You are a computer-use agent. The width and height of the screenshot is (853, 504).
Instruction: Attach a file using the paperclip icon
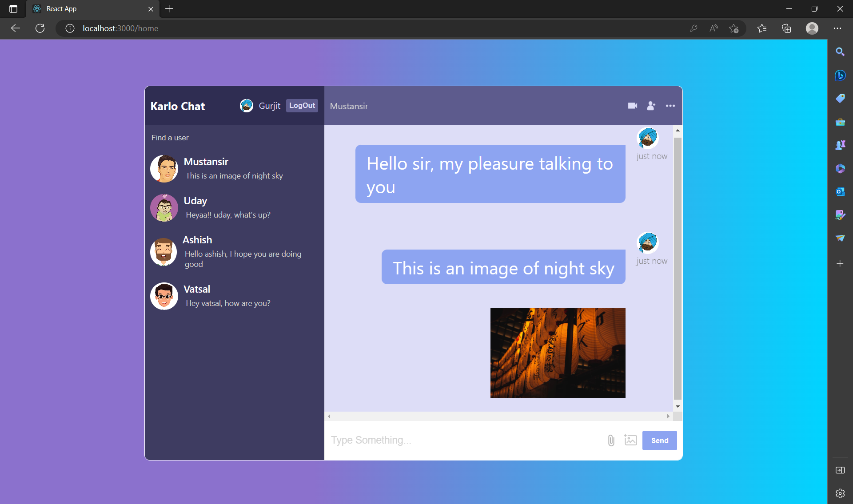click(x=611, y=440)
